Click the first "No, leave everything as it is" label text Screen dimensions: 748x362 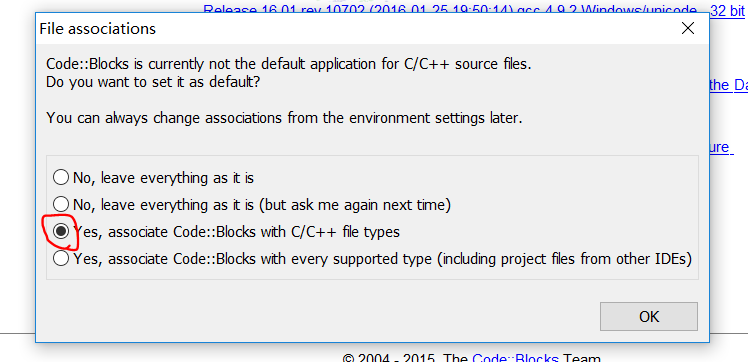163,178
